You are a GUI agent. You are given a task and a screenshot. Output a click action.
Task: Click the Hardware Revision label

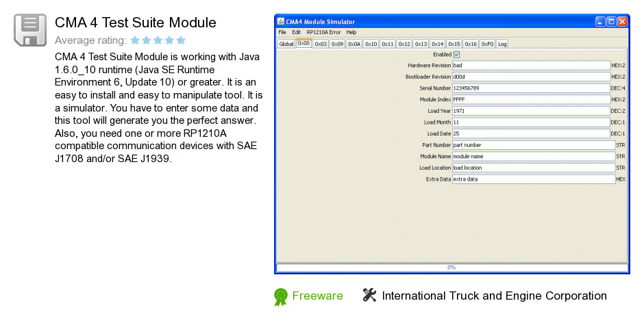pyautogui.click(x=429, y=65)
